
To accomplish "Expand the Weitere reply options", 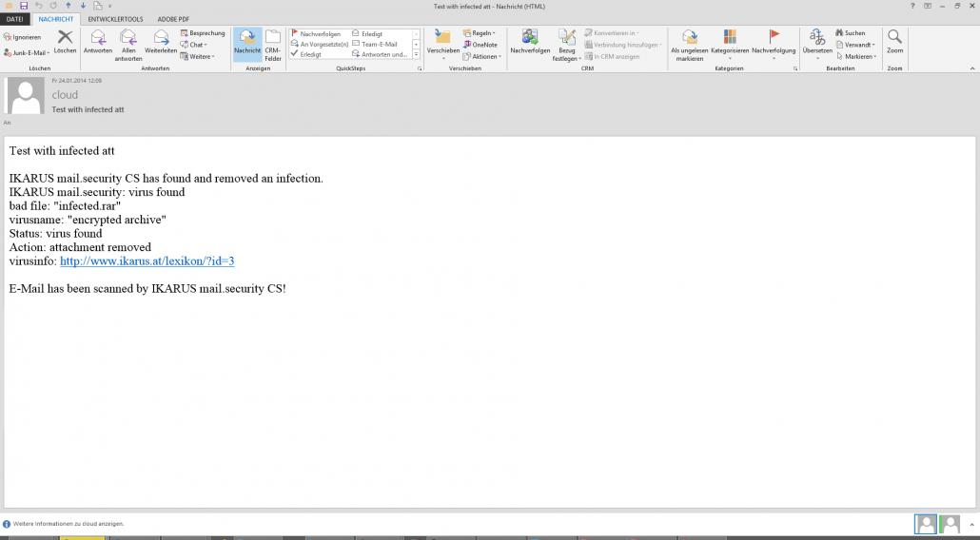I will pos(198,57).
